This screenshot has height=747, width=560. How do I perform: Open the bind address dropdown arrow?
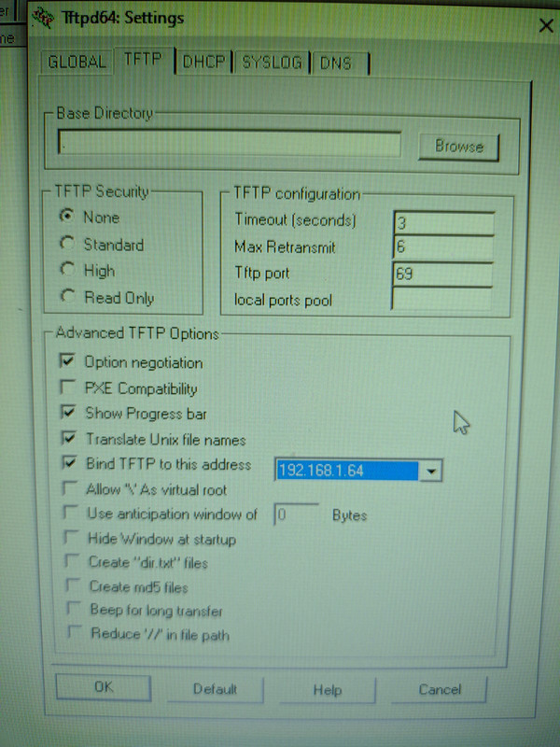[x=431, y=471]
